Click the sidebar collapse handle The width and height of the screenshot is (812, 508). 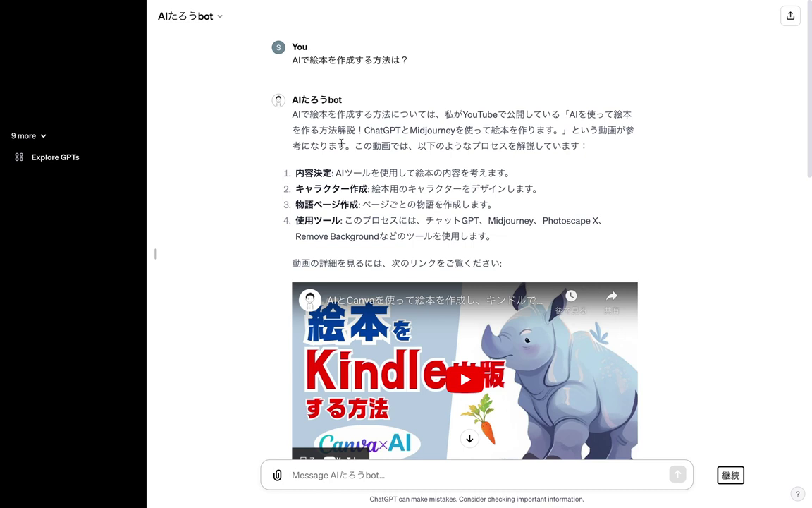tap(155, 254)
